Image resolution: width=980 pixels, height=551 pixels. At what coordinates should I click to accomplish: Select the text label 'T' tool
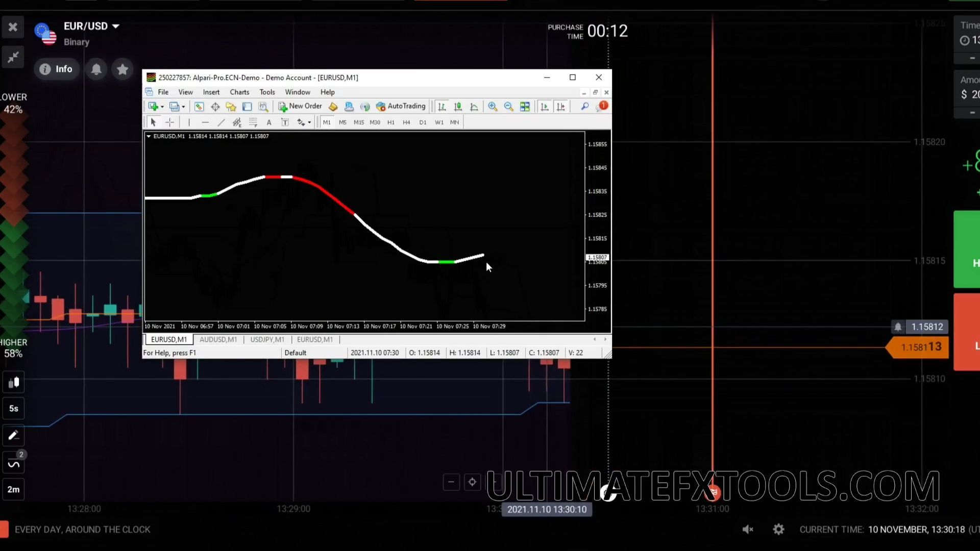(x=285, y=122)
